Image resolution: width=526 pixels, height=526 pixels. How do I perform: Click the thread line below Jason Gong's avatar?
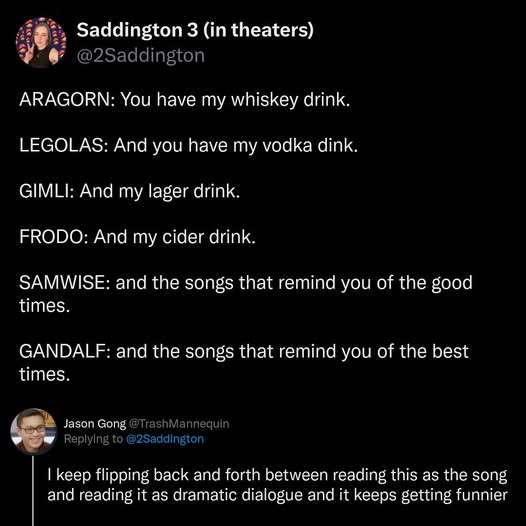point(33,491)
